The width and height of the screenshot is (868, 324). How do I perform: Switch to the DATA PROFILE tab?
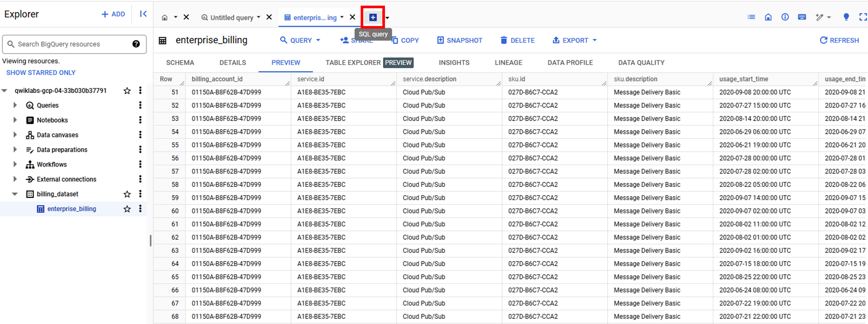tap(570, 62)
